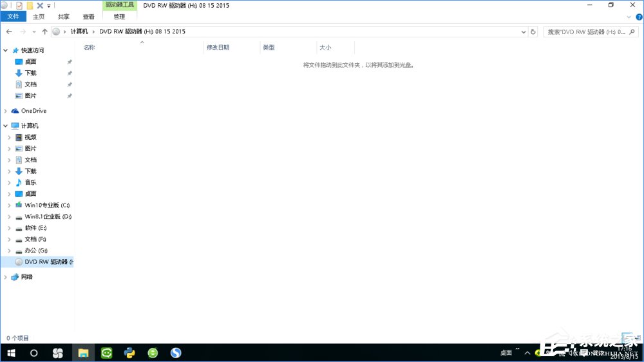Sort by 大小 column header
Viewport: 644px width, 362px height.
325,47
